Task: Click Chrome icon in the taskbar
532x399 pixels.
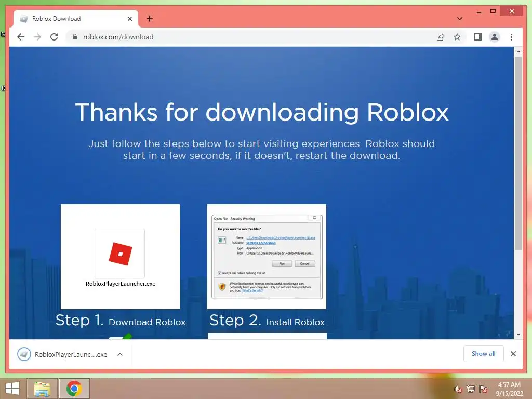Action: click(x=74, y=389)
